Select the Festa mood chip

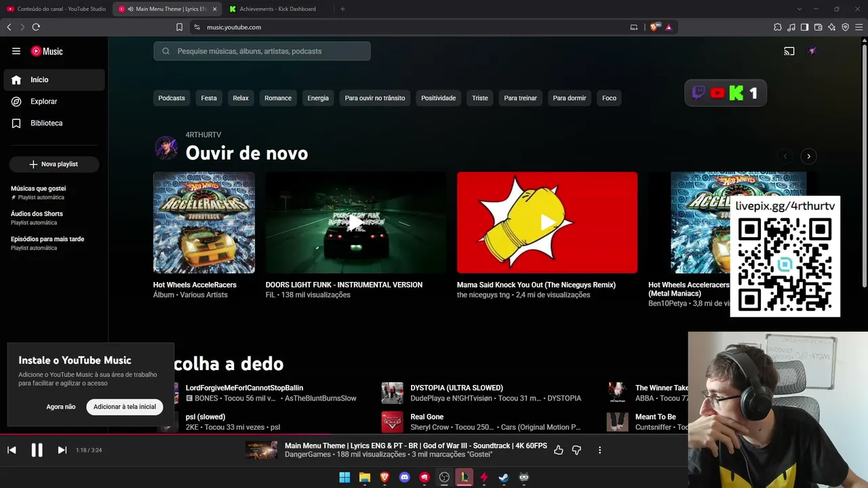(209, 98)
